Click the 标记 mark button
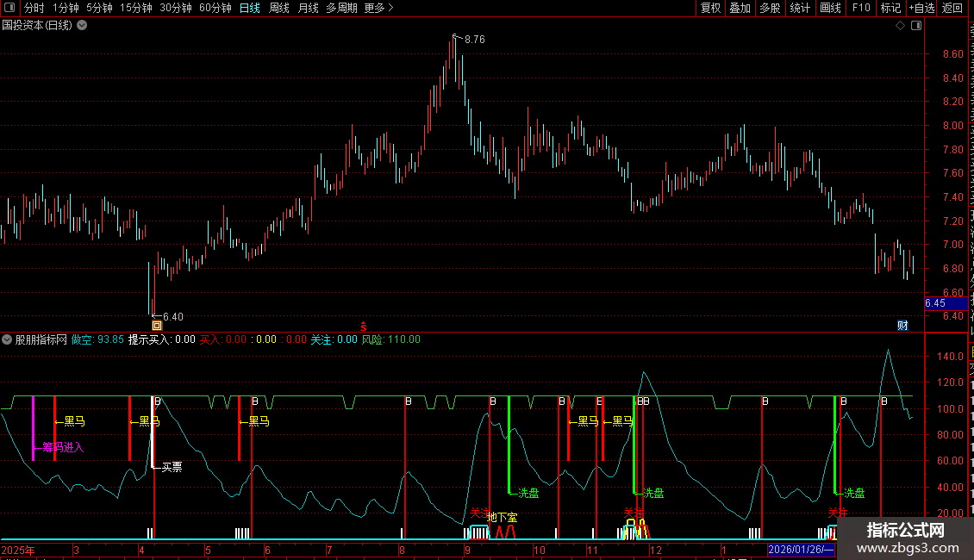This screenshot has width=974, height=560. pyautogui.click(x=890, y=8)
